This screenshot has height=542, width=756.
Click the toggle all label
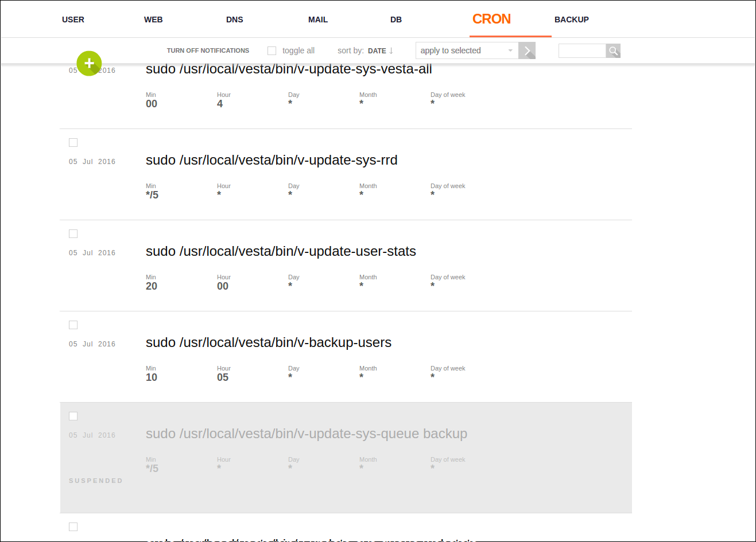[298, 50]
